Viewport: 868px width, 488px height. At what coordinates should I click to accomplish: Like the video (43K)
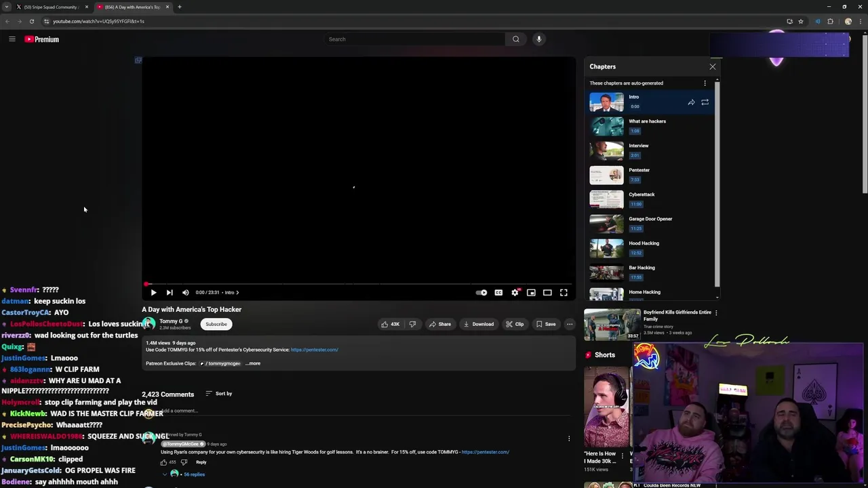click(391, 324)
